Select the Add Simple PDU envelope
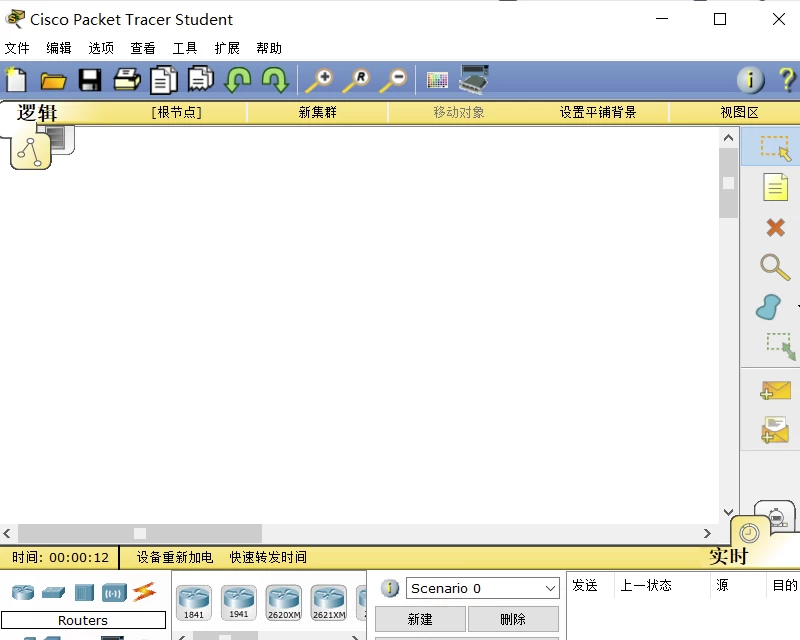The image size is (800, 640). click(x=775, y=390)
